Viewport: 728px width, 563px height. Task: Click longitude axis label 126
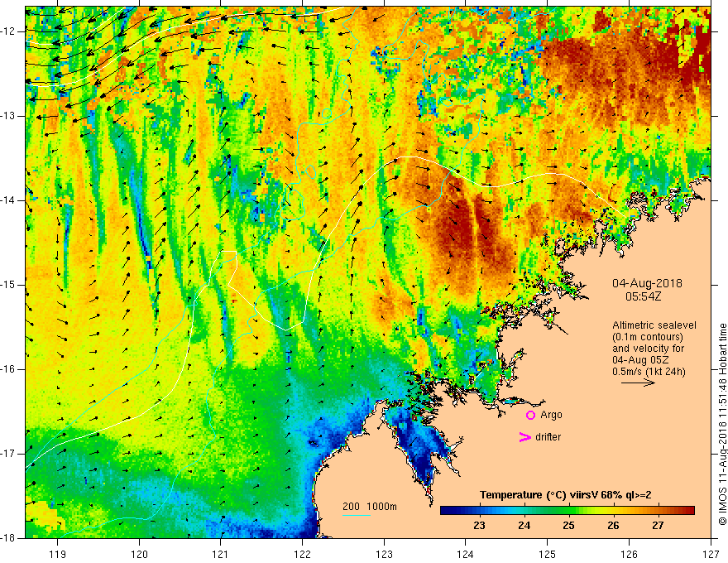[x=629, y=554]
